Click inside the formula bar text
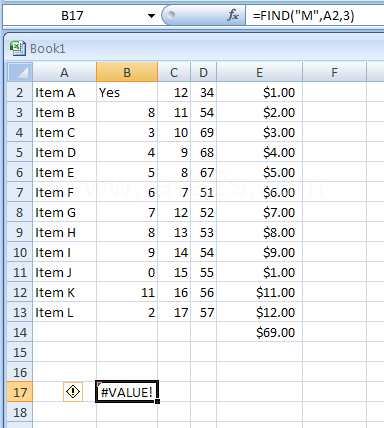The height and width of the screenshot is (428, 384). coord(303,16)
